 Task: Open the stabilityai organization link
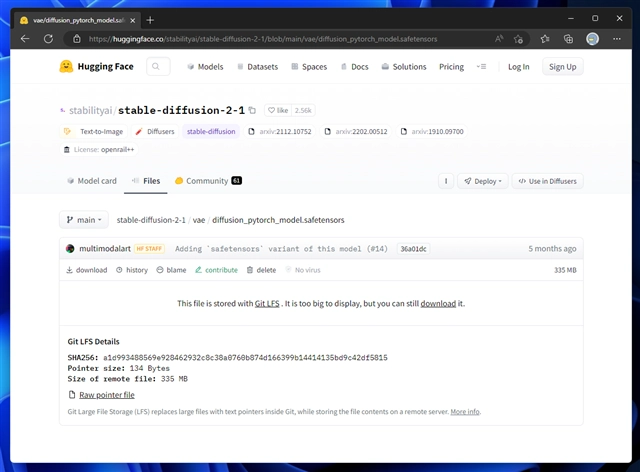pyautogui.click(x=90, y=110)
